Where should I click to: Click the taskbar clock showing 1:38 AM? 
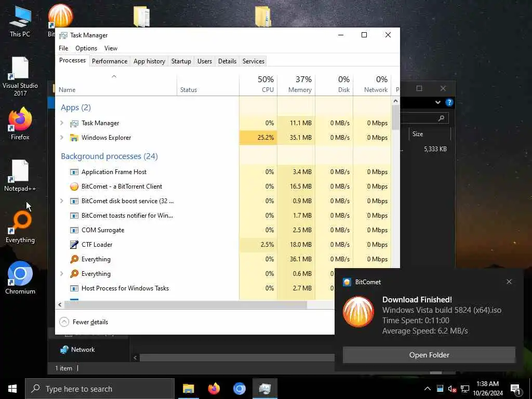(x=487, y=389)
